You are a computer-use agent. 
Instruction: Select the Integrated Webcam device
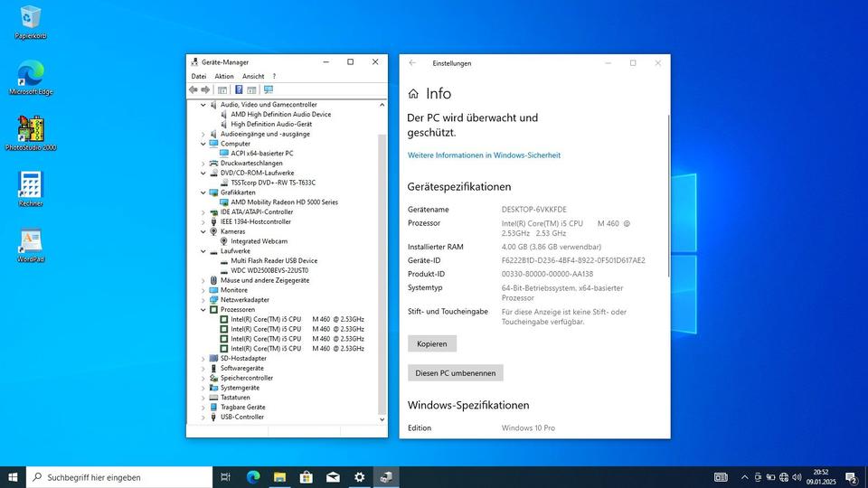click(259, 241)
